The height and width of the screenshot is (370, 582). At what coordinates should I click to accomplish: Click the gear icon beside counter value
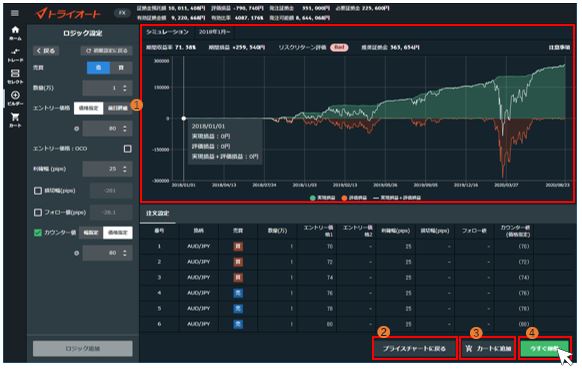tap(76, 253)
